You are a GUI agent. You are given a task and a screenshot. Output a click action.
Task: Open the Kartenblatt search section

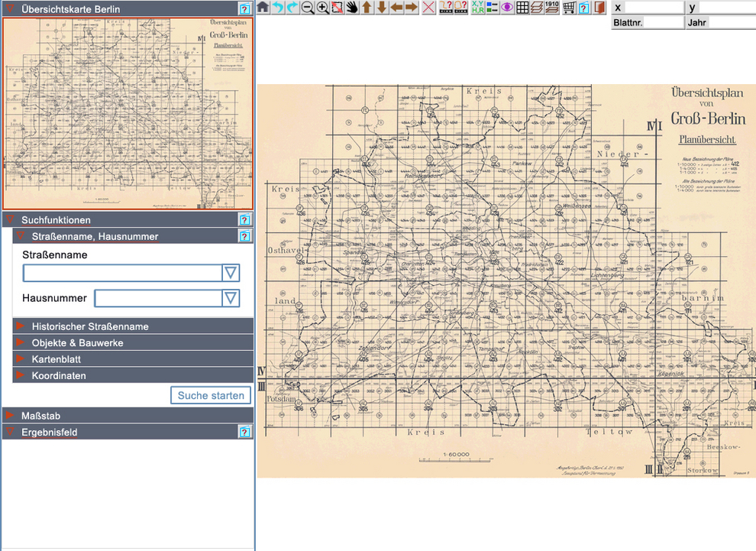point(56,359)
